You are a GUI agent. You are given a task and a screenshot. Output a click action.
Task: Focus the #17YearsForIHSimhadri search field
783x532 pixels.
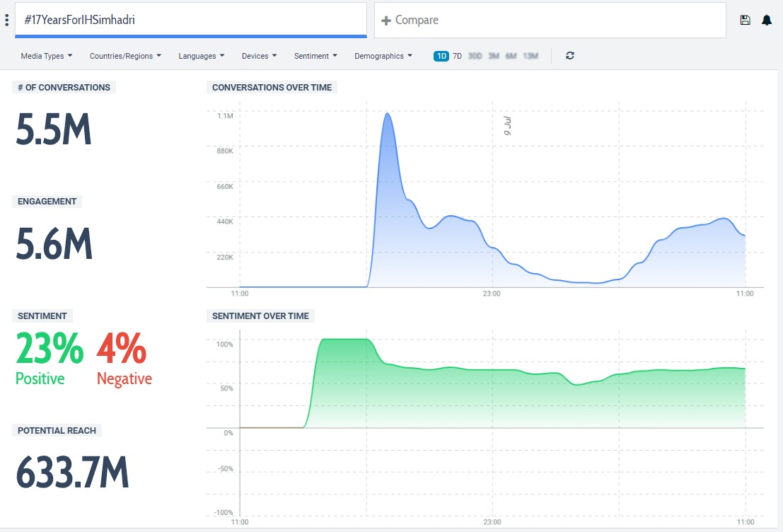pos(191,20)
